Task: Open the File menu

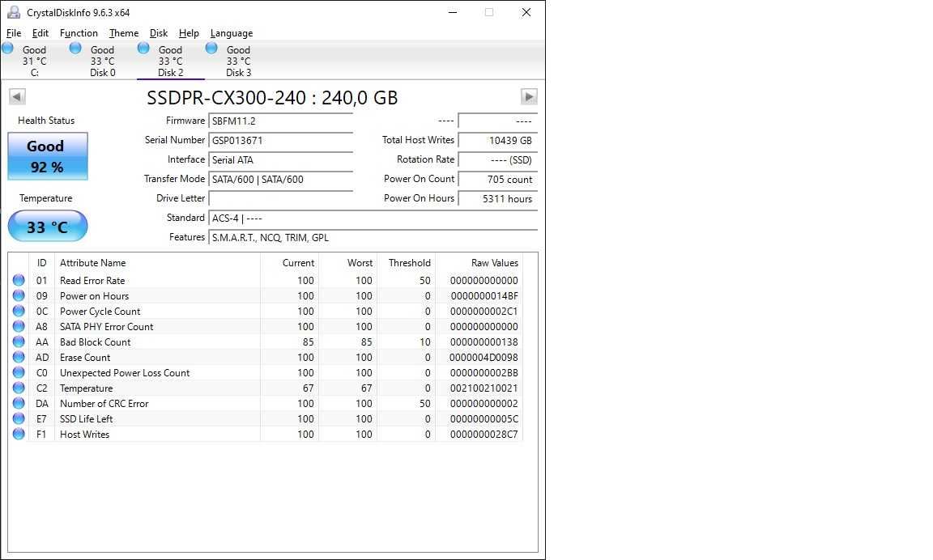Action: [14, 33]
